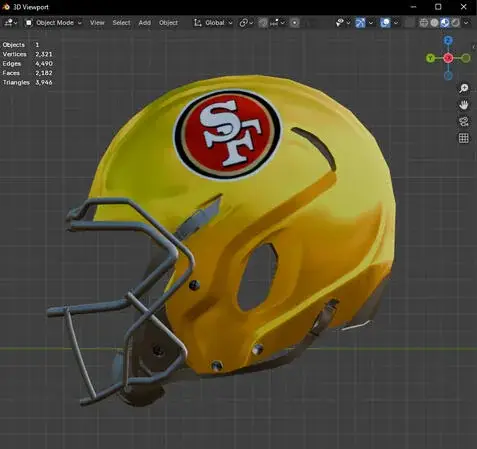Switch to rendered viewport shading

pos(456,23)
